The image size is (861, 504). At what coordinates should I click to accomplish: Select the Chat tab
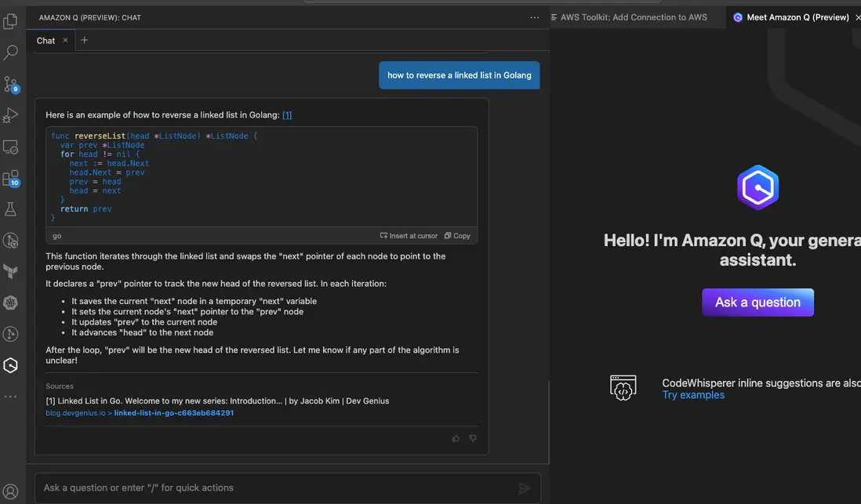45,41
